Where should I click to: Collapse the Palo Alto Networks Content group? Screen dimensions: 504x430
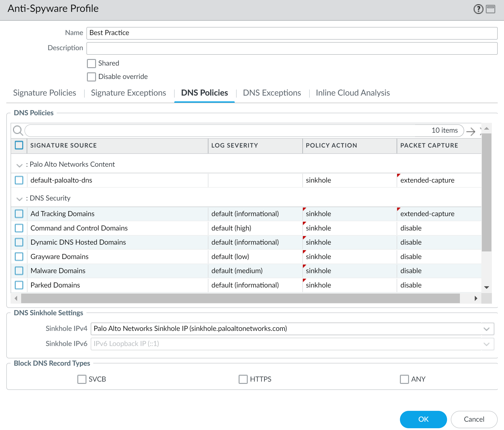[x=19, y=165]
